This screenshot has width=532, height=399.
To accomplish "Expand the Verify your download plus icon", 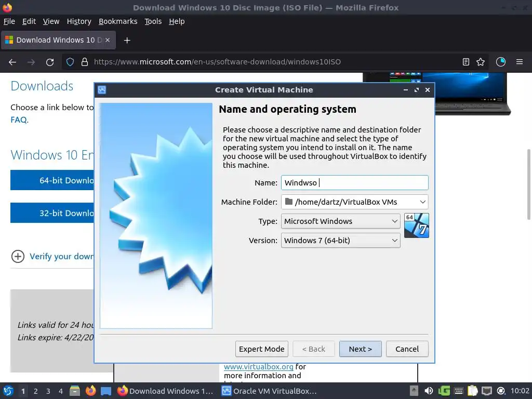I will [18, 257].
